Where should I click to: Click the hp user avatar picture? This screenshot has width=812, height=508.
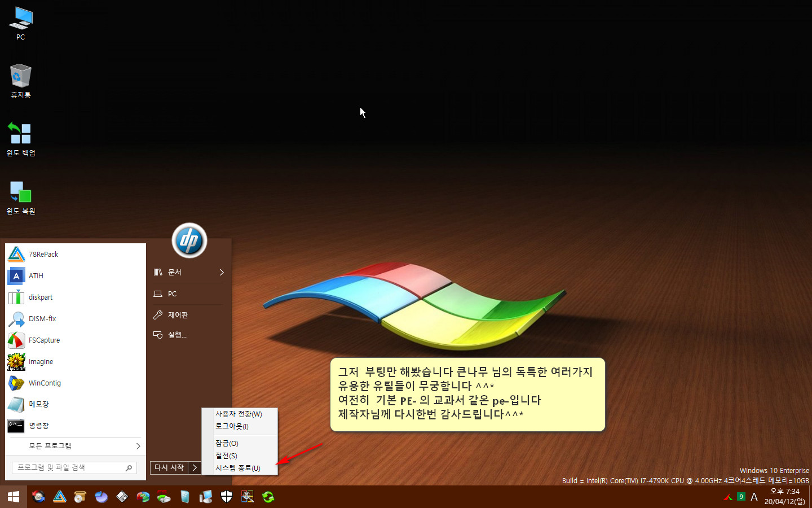(x=189, y=240)
